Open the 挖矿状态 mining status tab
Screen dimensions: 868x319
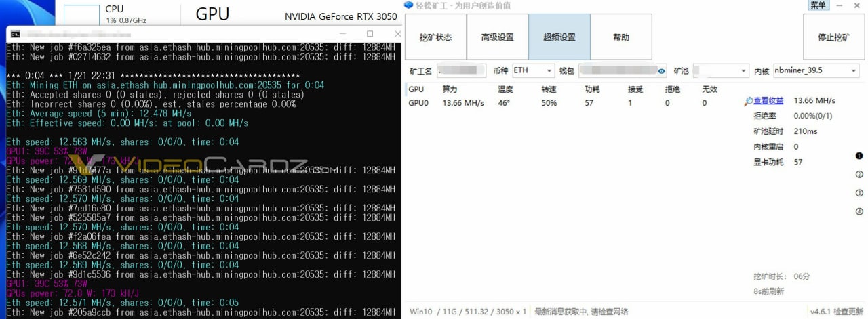pos(435,37)
